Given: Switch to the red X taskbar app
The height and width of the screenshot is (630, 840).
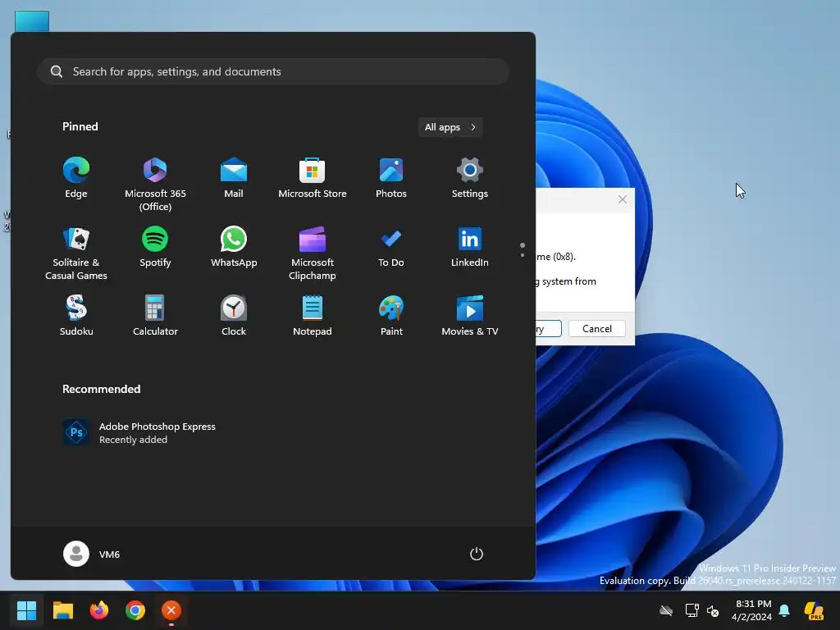Looking at the screenshot, I should click(171, 610).
